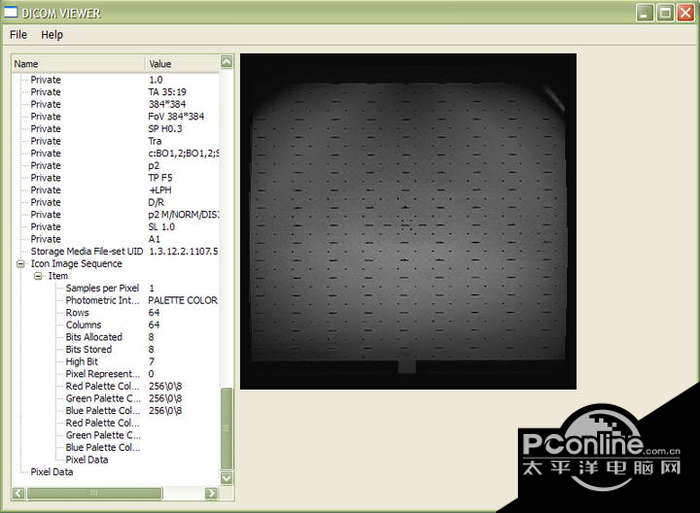Screen dimensions: 700x513
Task: Click the vertical scrollbar thumb
Action: point(226,428)
